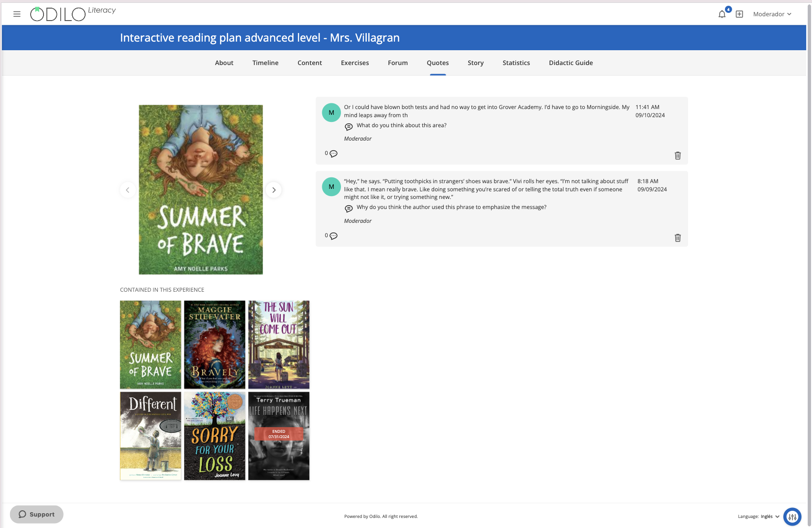Image resolution: width=812 pixels, height=528 pixels.
Task: Click the speech icon beside 'What do you think about this area?'
Action: [x=349, y=127]
